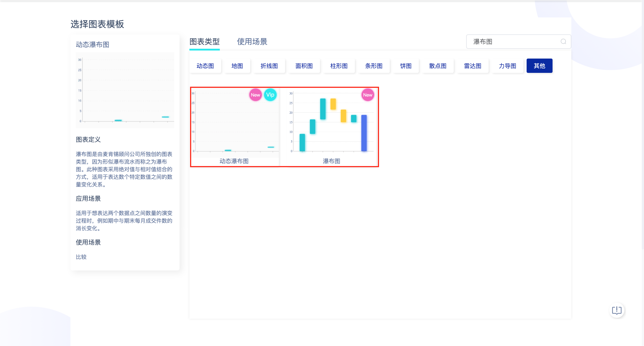Click the 应用场景 heading
Image resolution: width=644 pixels, height=346 pixels.
pyautogui.click(x=88, y=199)
